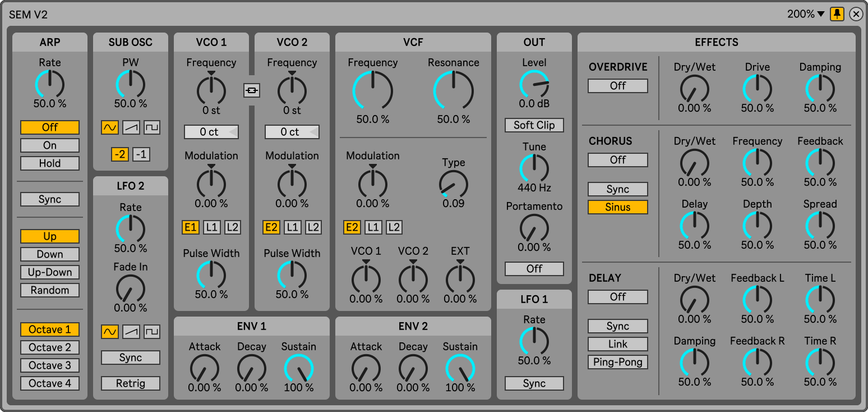
Task: Click the VCF Resonance knob
Action: pyautogui.click(x=454, y=91)
